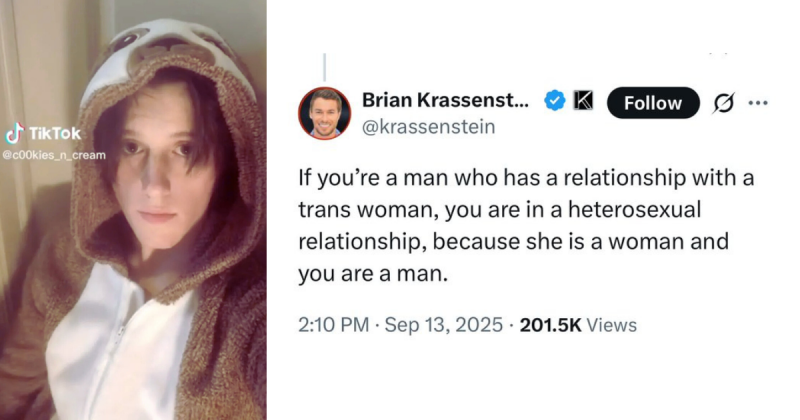Click the Grok slashed-circle icon
800x420 pixels.
(717, 102)
